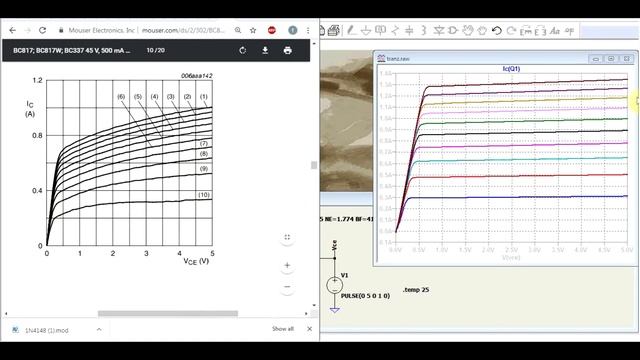Redo action in LTspice toolbar
Viewport: 640px width, 360px height.
[511, 30]
